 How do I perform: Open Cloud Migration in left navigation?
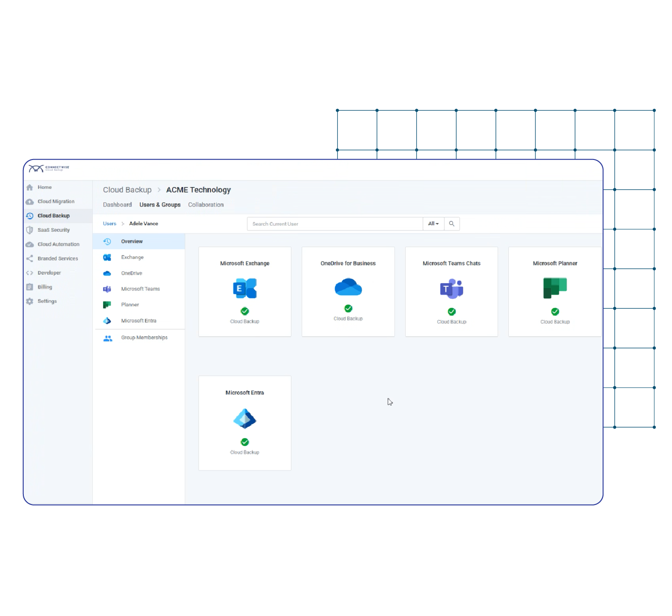pos(55,201)
